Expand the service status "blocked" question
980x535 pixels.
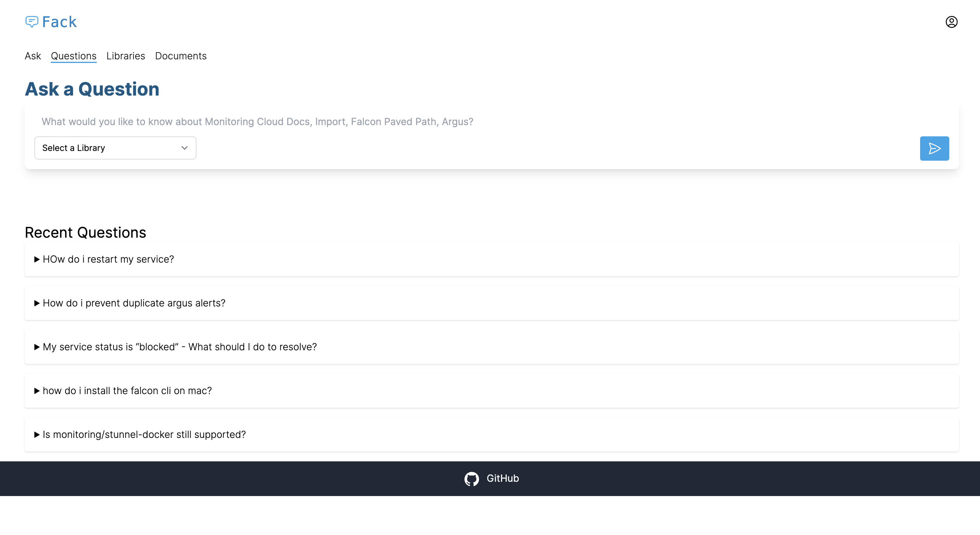pos(179,347)
